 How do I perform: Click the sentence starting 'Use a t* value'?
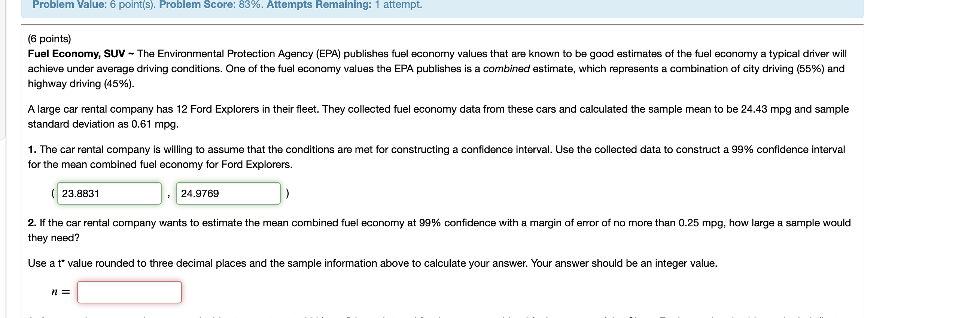click(372, 263)
